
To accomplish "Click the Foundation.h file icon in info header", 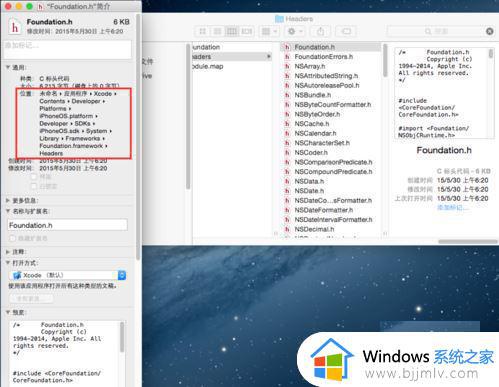I will (14, 26).
